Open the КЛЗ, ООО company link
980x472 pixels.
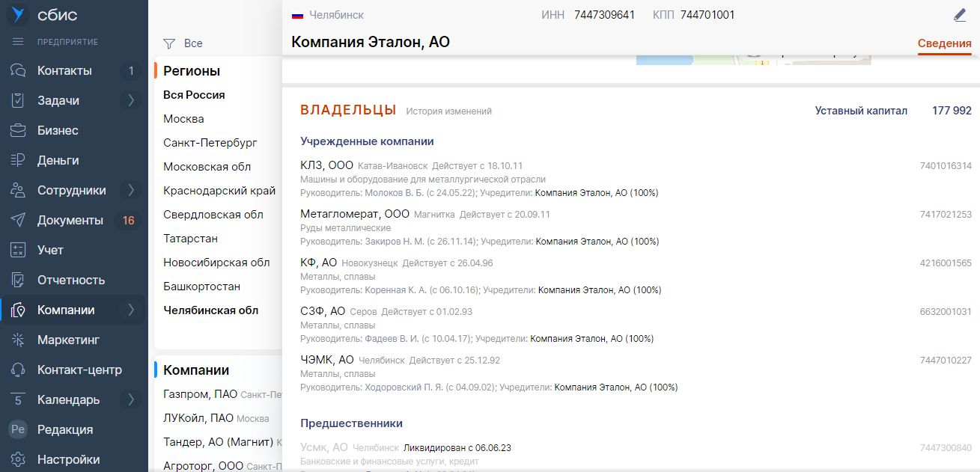pyautogui.click(x=326, y=165)
